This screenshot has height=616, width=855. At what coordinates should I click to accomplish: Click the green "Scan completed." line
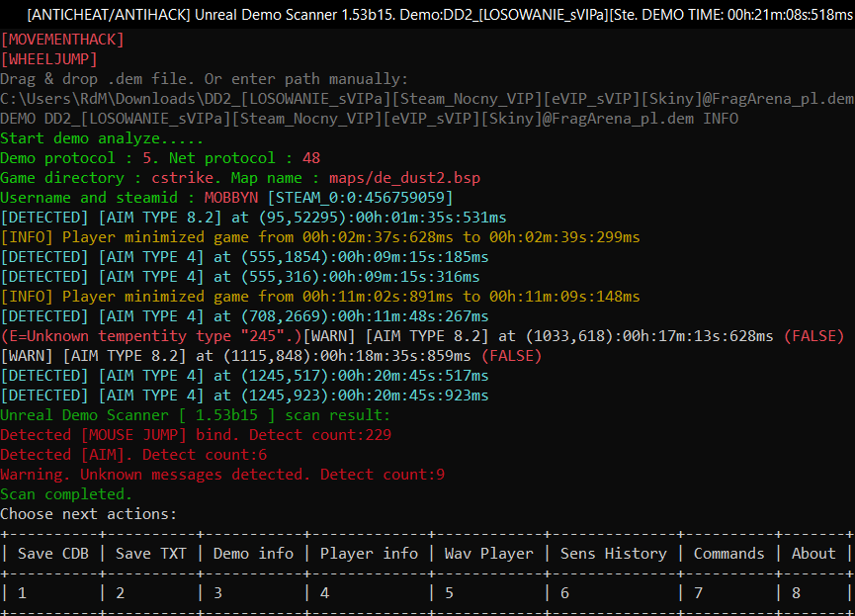(65, 494)
